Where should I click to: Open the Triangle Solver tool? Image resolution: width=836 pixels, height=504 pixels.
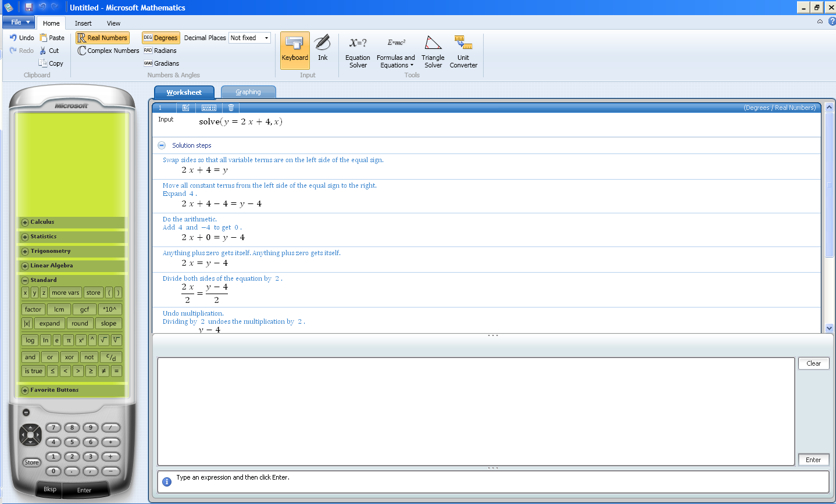coord(433,52)
